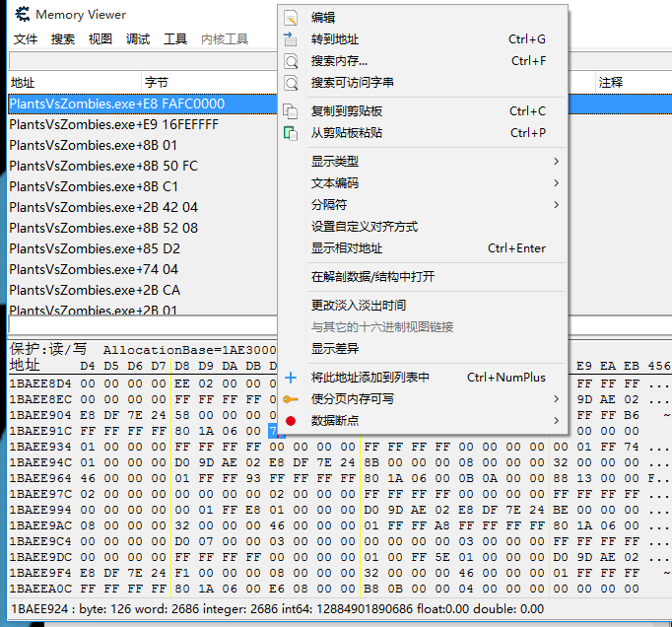Screen dimensions: 672x627
Task: Select 将此地址添加到列表中 entry
Action: tap(370, 378)
